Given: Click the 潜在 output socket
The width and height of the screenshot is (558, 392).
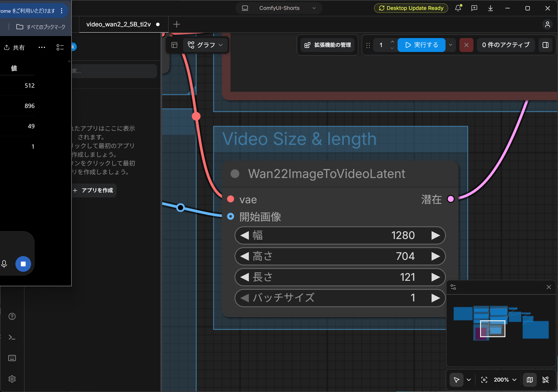Looking at the screenshot, I should (451, 199).
